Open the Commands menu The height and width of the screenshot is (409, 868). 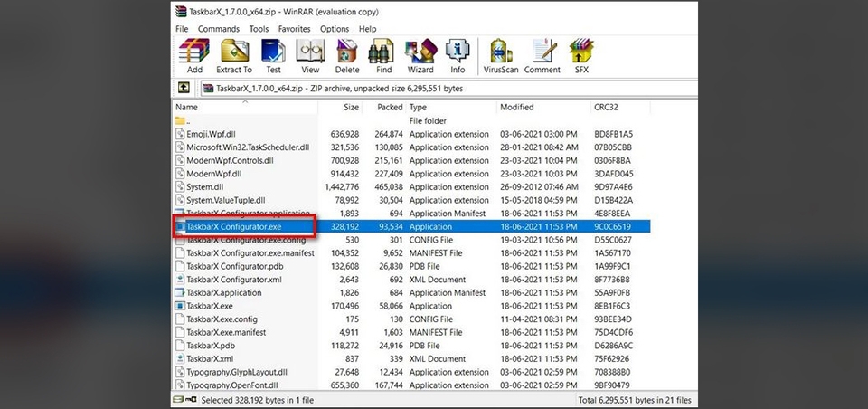pos(219,29)
